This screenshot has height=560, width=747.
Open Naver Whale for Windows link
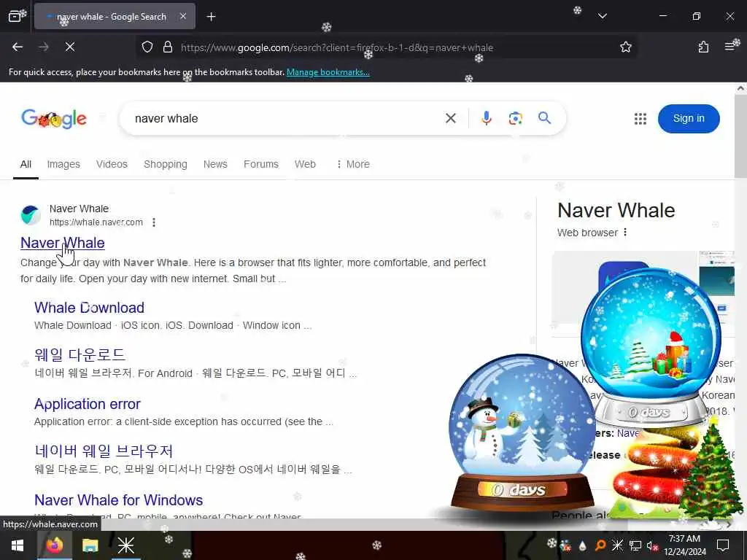(119, 500)
